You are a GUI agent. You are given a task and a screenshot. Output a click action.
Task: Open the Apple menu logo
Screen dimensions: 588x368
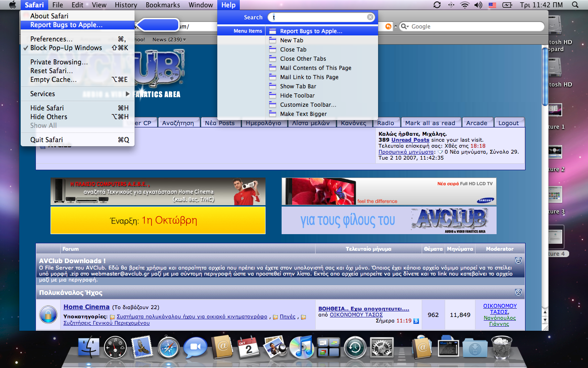pyautogui.click(x=12, y=5)
